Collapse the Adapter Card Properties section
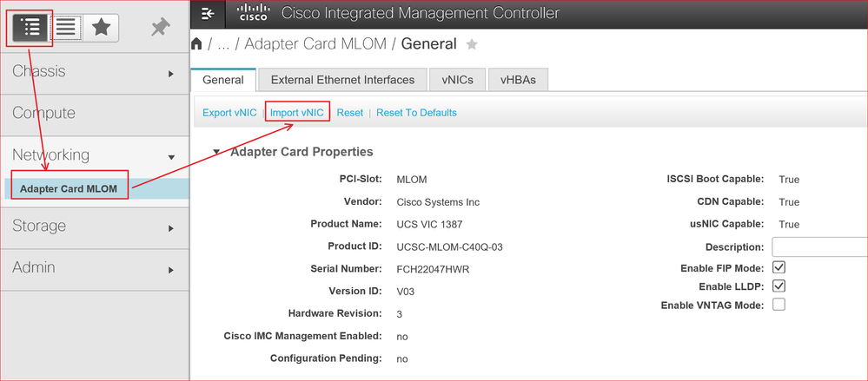Image resolution: width=868 pixels, height=381 pixels. click(x=216, y=152)
